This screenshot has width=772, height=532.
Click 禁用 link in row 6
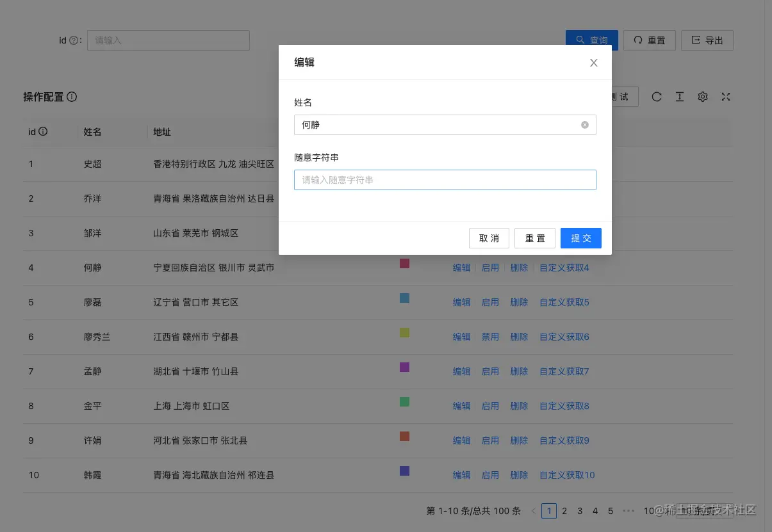[x=490, y=337]
